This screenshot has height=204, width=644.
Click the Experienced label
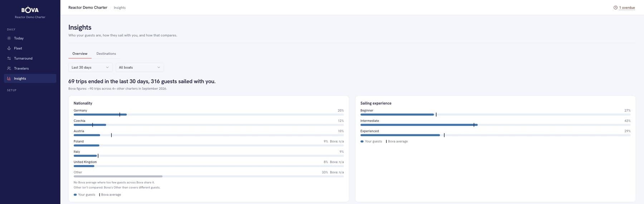click(370, 131)
